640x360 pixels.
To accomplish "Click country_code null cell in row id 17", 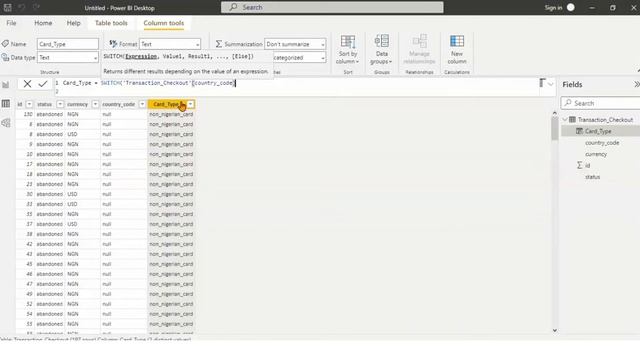I will (x=124, y=164).
